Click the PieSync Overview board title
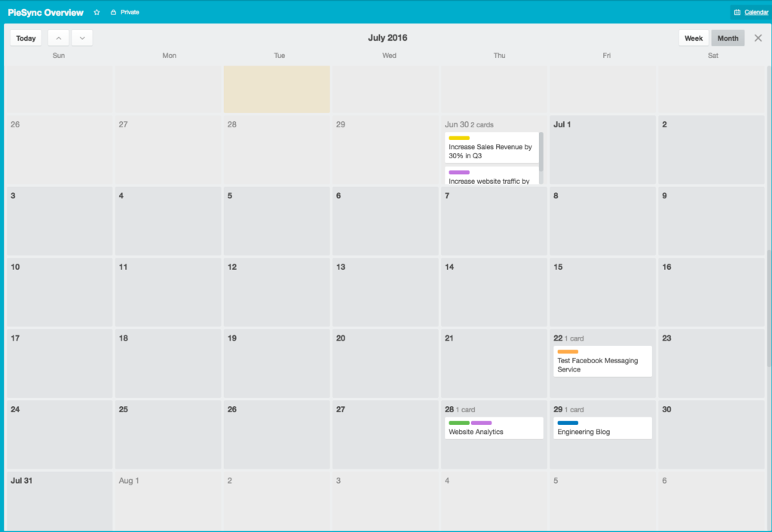Viewport: 772px width, 532px height. 46,12
